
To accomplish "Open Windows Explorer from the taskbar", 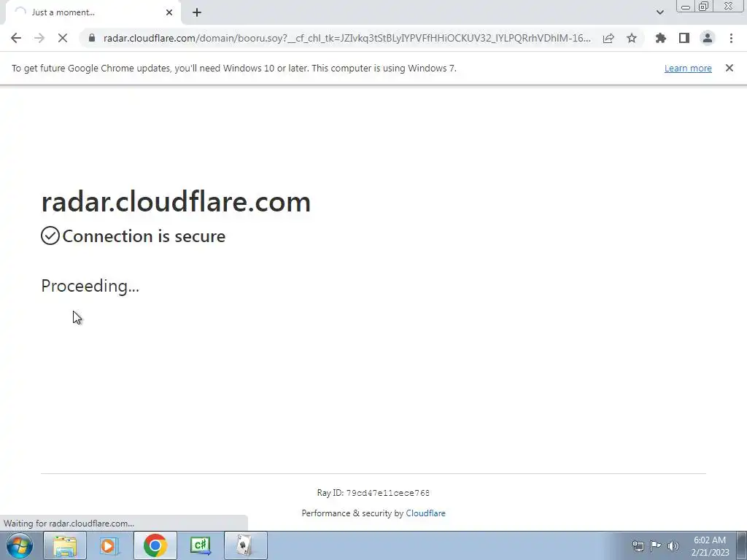I will (65, 545).
